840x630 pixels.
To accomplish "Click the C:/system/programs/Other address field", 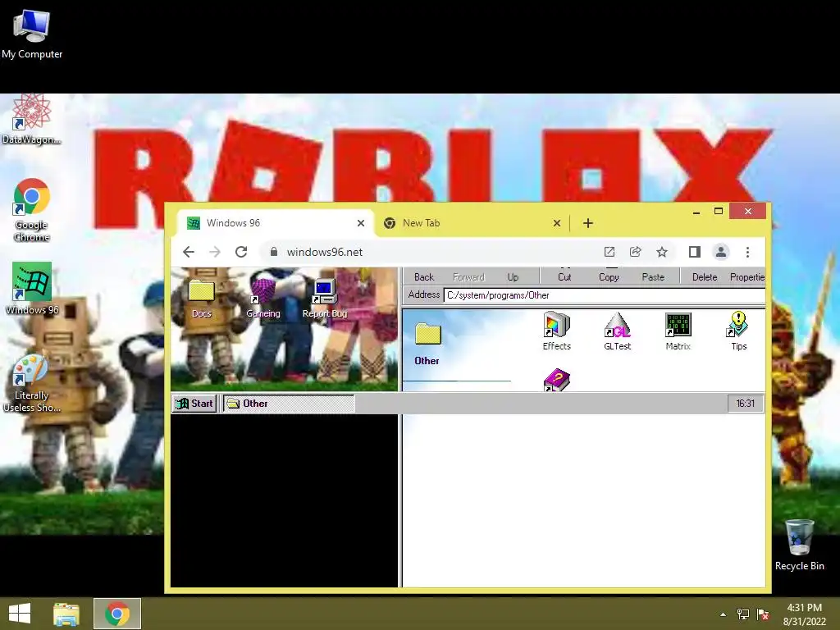I will [x=605, y=295].
